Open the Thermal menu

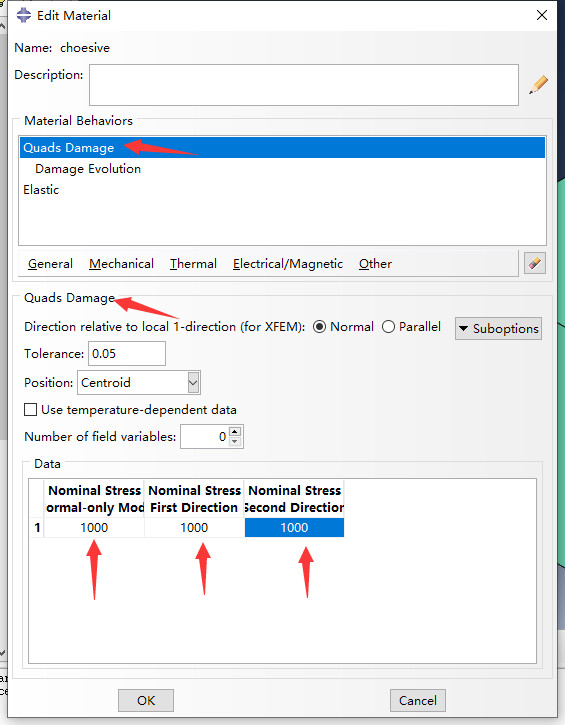193,264
